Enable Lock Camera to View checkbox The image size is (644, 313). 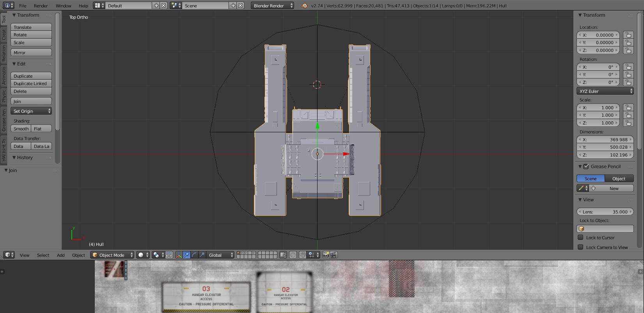(580, 247)
